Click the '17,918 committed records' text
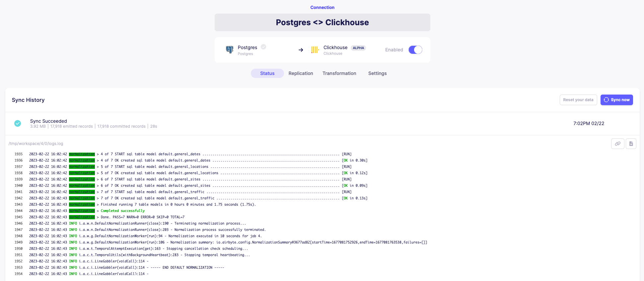This screenshot has height=281, width=644. (x=121, y=126)
